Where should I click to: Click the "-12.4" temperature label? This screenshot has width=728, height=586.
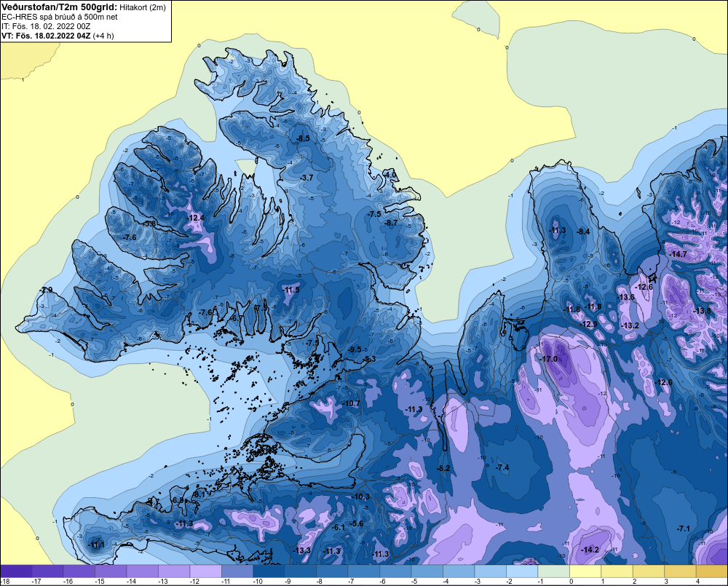195,218
